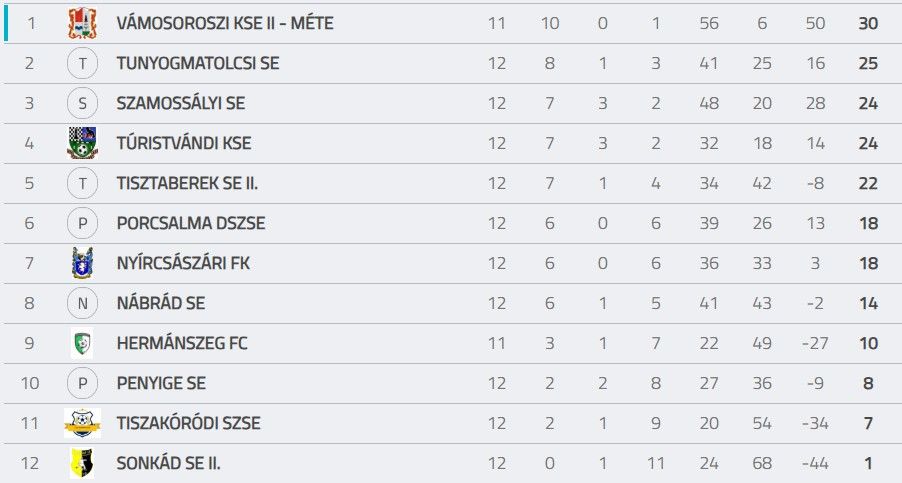Click the Nyírcsászári FK club crest
902x483 pixels.
pyautogui.click(x=82, y=263)
